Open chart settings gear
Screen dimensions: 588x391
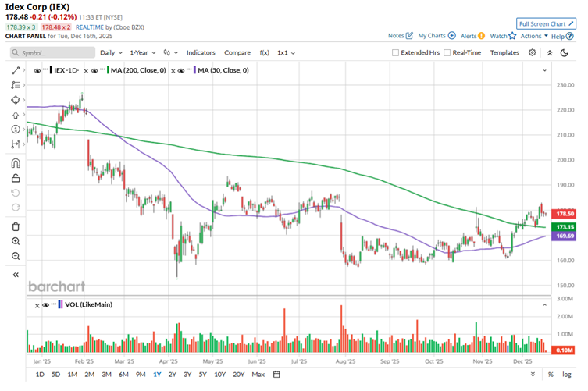tap(533, 52)
